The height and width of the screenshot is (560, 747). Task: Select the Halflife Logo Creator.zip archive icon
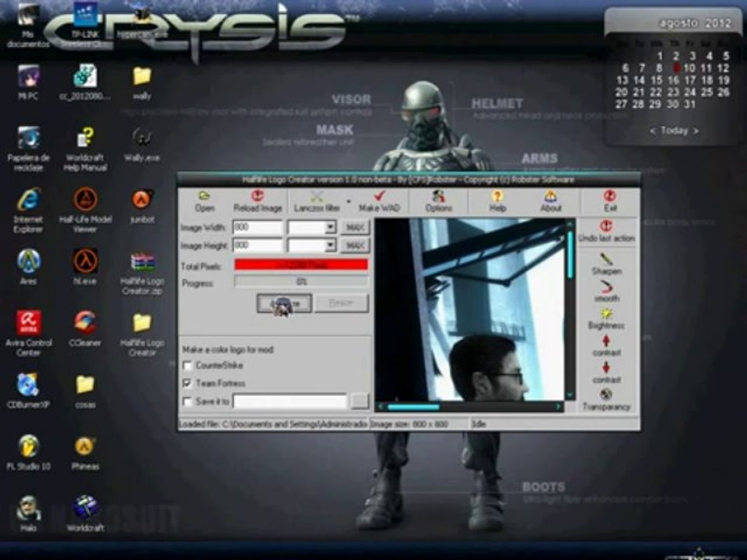pyautogui.click(x=142, y=262)
